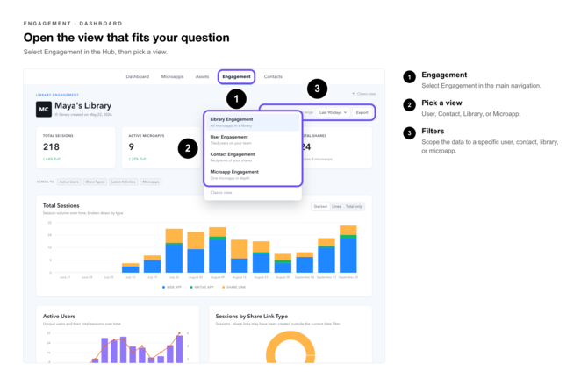Switch to the Microapps navigation tab
588x378 pixels.
pos(172,76)
